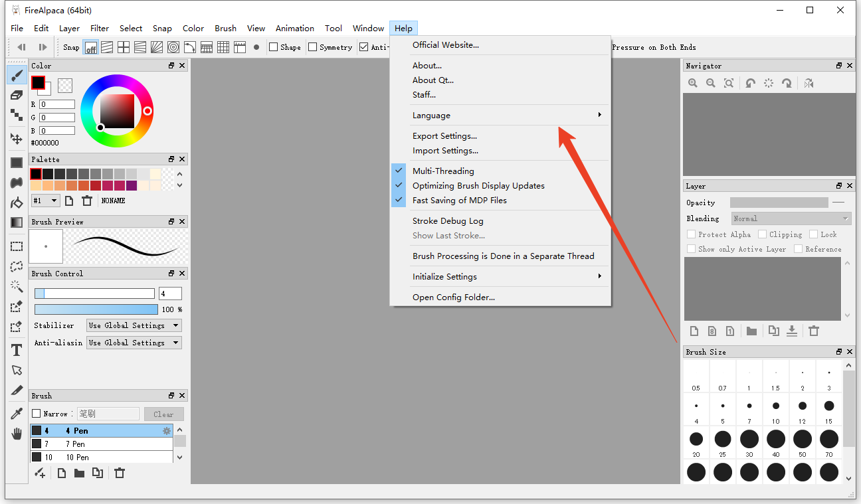Open the Filter menu
The height and width of the screenshot is (504, 861).
[x=100, y=28]
